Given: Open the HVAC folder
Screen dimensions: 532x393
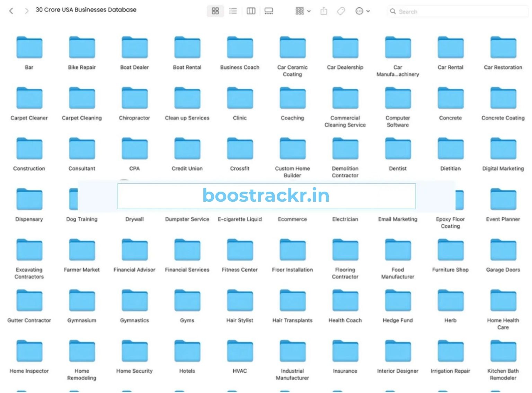Looking at the screenshot, I should tap(240, 351).
